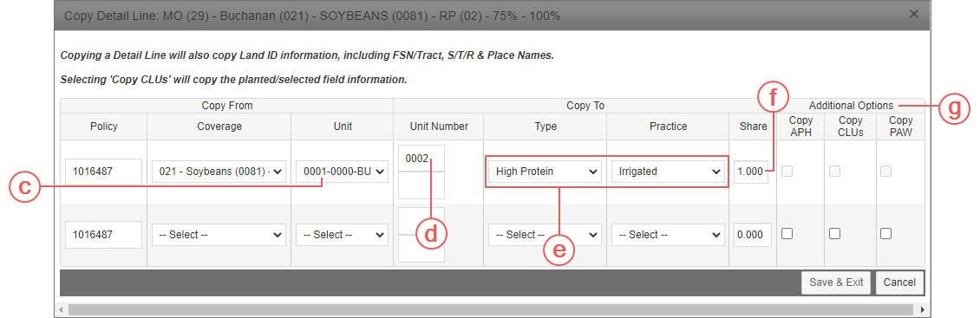This screenshot has width=980, height=318.
Task: Click the Save & Exit button
Action: point(836,282)
